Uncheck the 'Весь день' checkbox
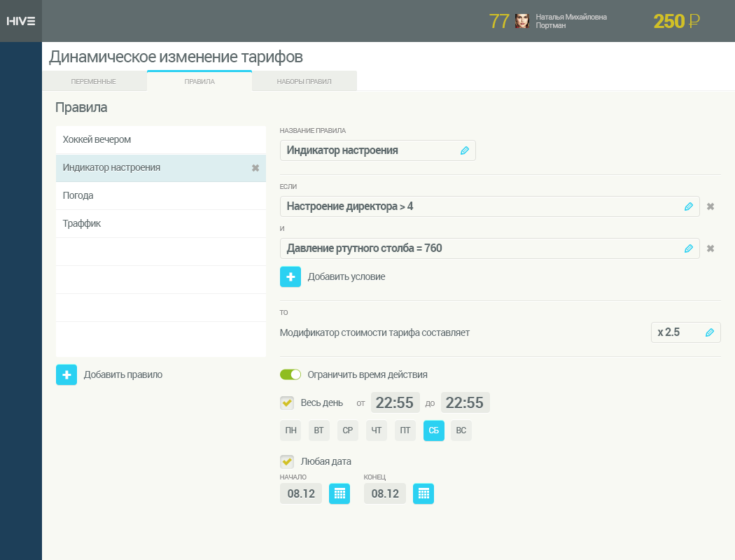The width and height of the screenshot is (735, 560). (x=287, y=402)
